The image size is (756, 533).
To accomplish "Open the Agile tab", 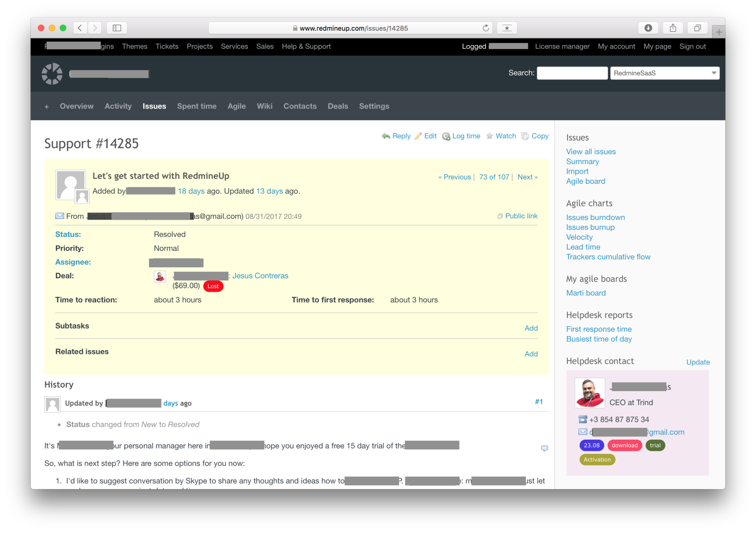I will [236, 106].
